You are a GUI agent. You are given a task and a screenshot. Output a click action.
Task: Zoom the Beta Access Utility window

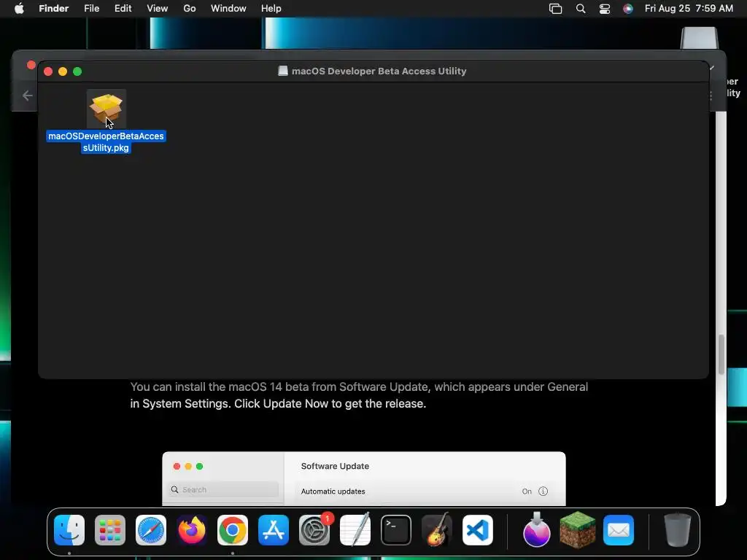(77, 71)
